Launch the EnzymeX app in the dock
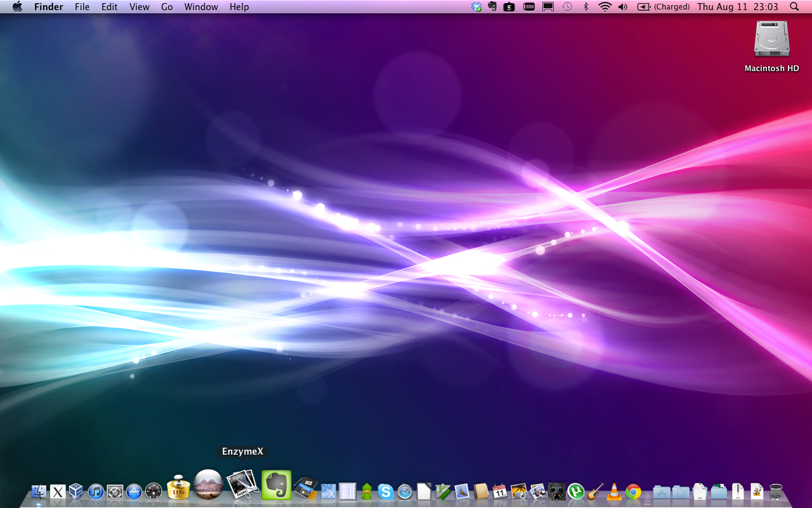This screenshot has width=812, height=508. pos(242,486)
